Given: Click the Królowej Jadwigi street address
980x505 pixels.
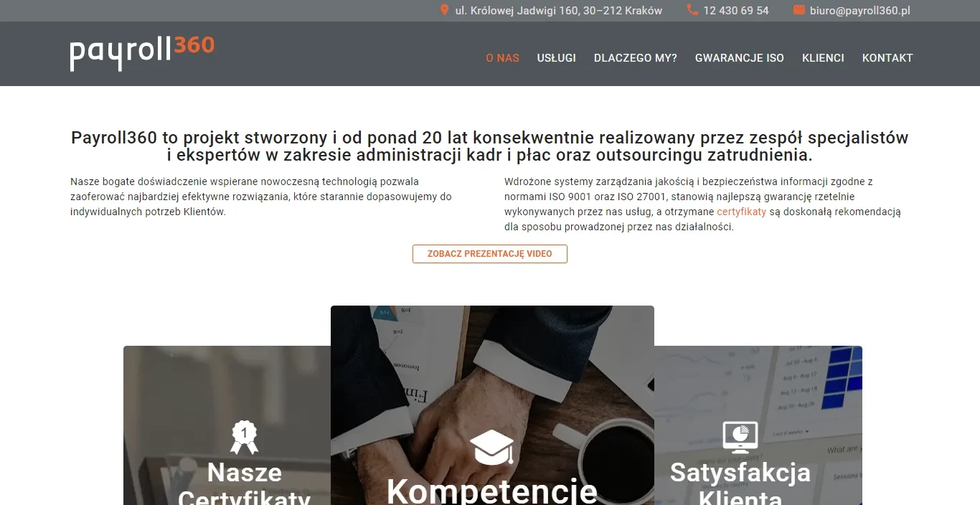Looking at the screenshot, I should (559, 11).
